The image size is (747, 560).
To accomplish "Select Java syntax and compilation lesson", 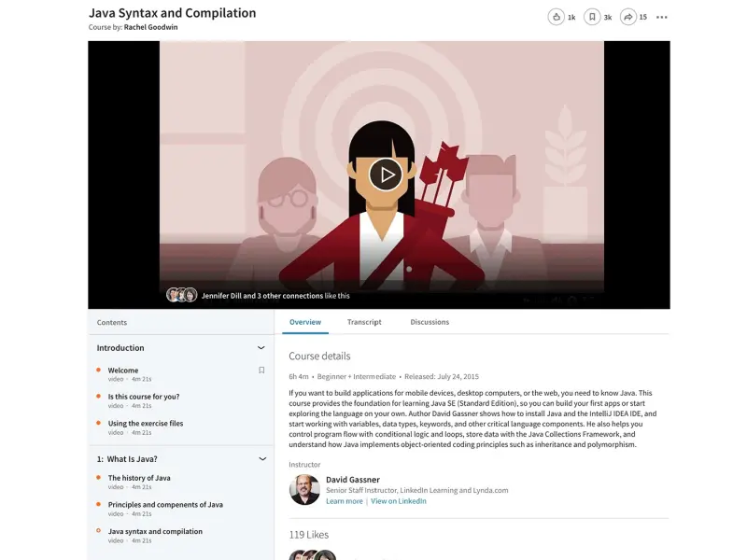I will click(x=155, y=531).
